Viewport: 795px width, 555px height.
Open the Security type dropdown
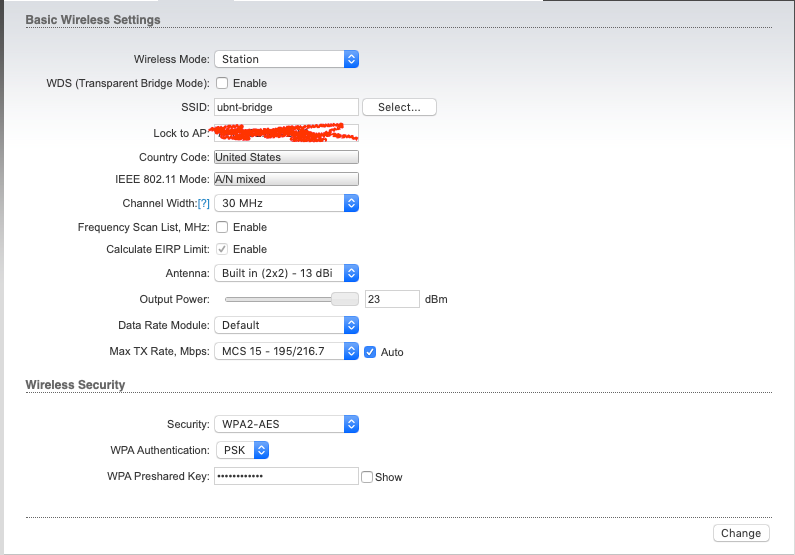pyautogui.click(x=286, y=424)
